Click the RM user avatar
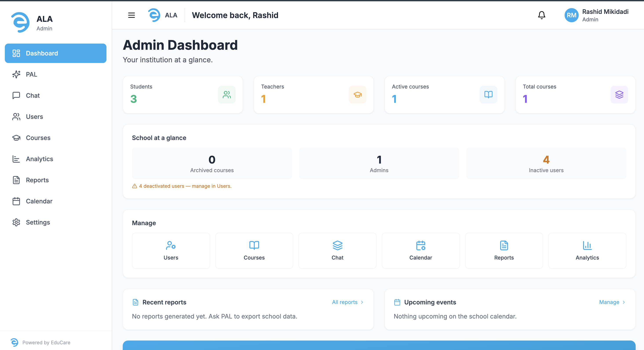This screenshot has height=350, width=644. [x=571, y=15]
